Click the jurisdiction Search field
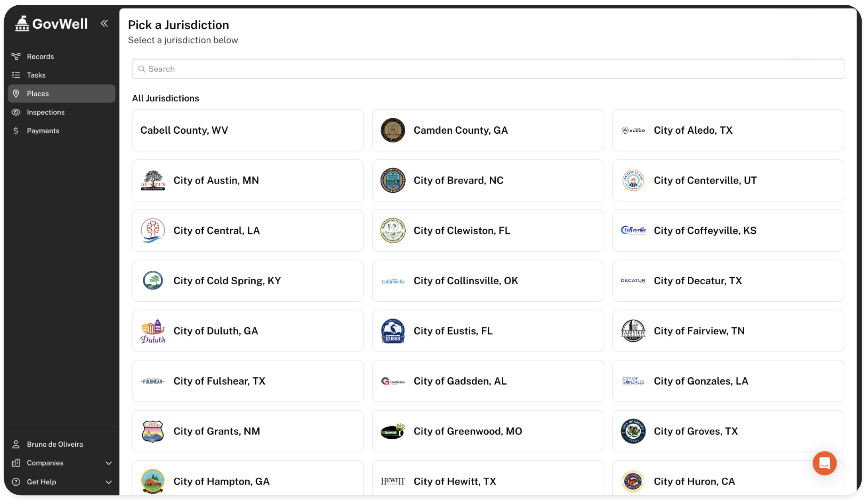Image resolution: width=868 pixels, height=500 pixels. pos(487,69)
